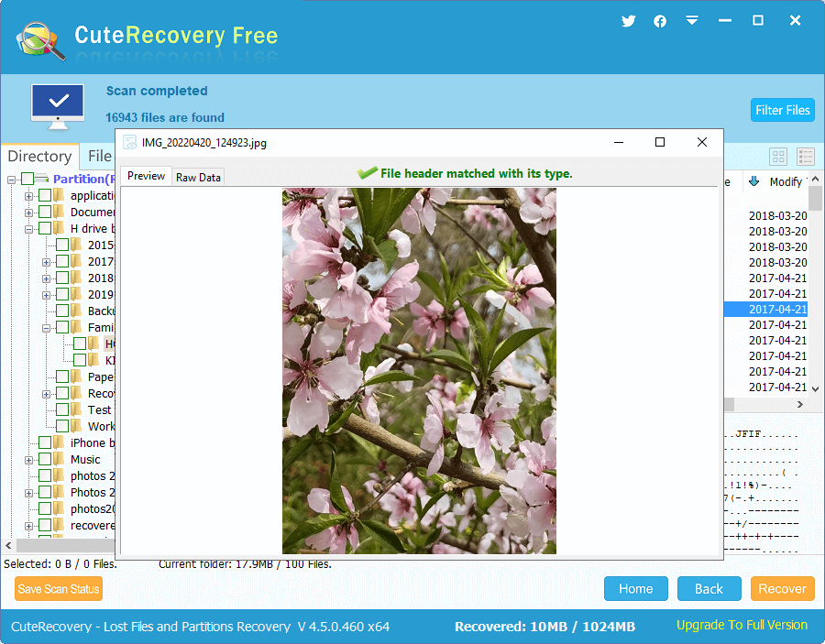Check the iPhone backup folder checkbox

point(45,443)
